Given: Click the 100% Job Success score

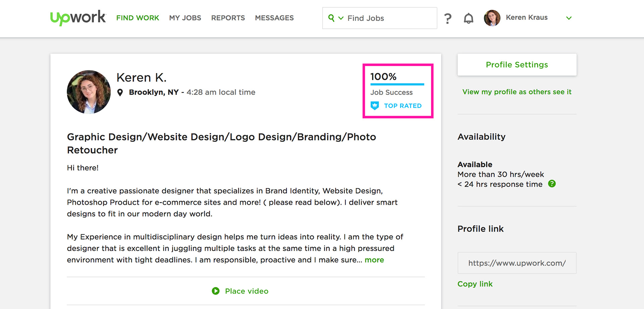Looking at the screenshot, I should pyautogui.click(x=383, y=77).
